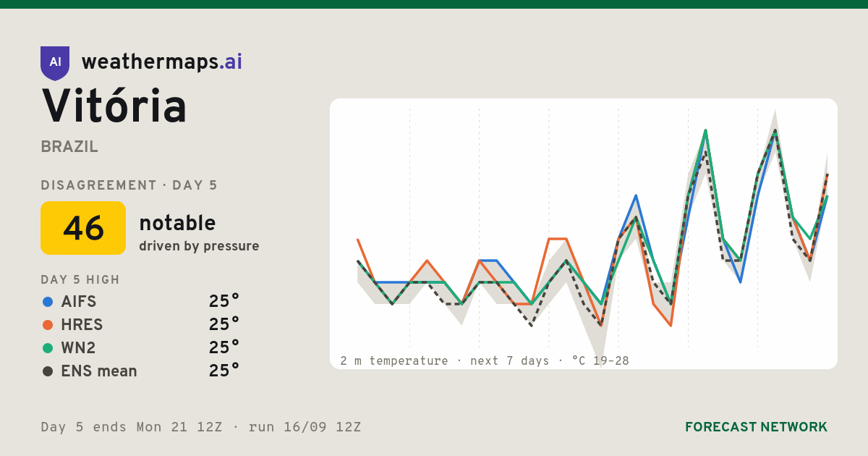Click the blue AIFS legend dot
868x456 pixels.
pyautogui.click(x=48, y=302)
